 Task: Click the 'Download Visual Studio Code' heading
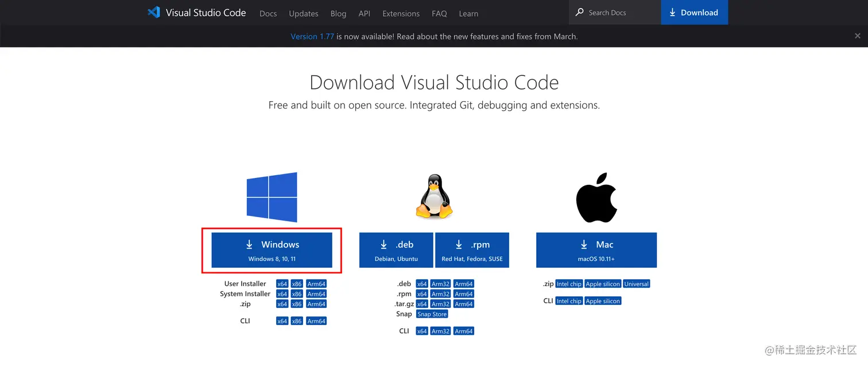click(434, 82)
